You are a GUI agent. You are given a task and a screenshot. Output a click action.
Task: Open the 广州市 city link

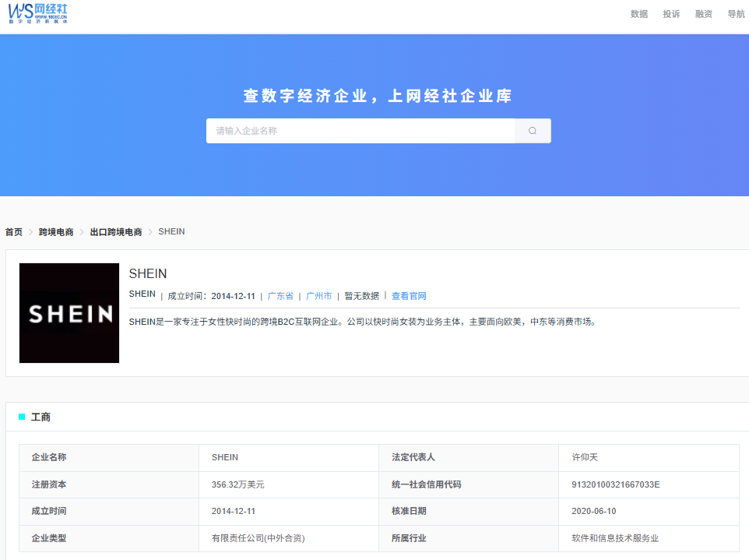click(x=318, y=296)
